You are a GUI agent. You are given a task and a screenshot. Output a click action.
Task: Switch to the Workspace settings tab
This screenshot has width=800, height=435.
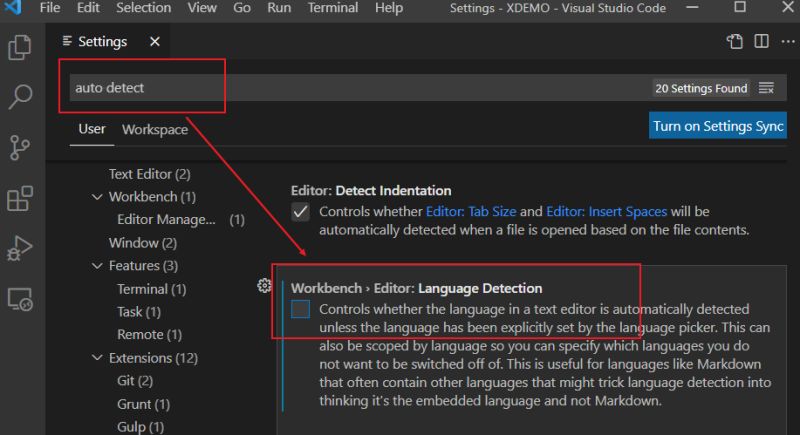(x=155, y=130)
